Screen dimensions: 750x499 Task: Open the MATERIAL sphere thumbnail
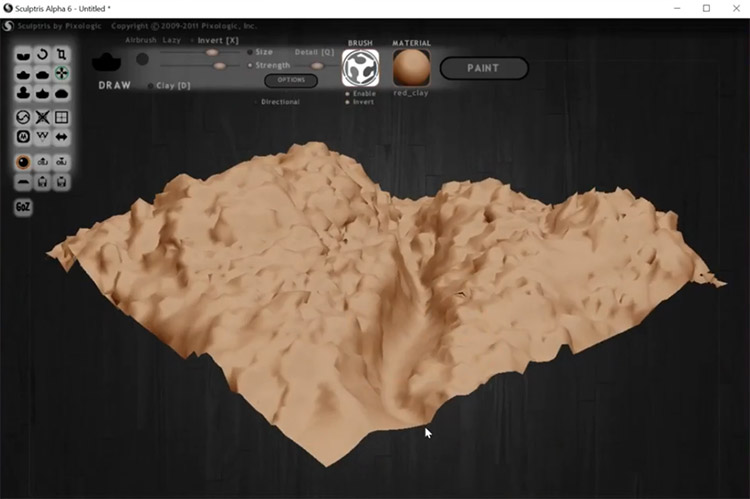(x=411, y=68)
